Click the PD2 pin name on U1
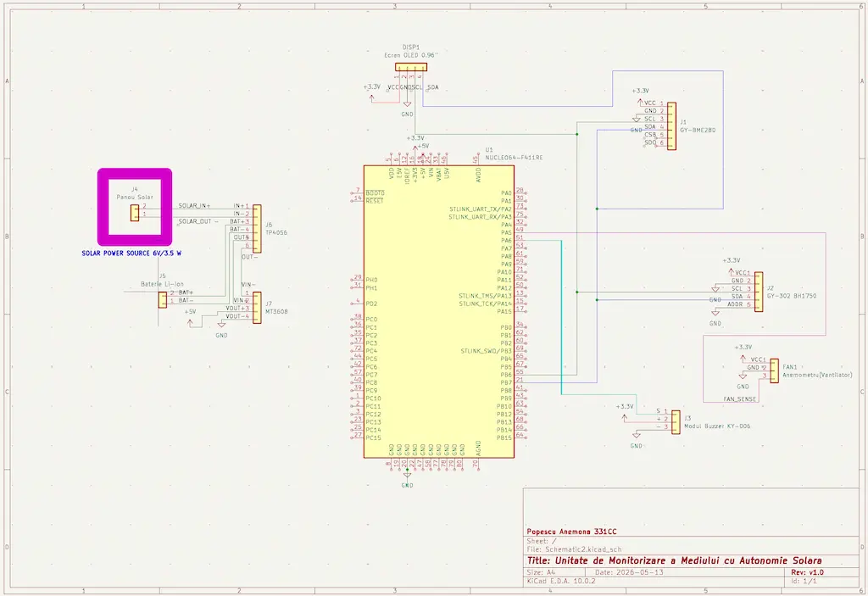Image resolution: width=868 pixels, height=596 pixels. 371,304
